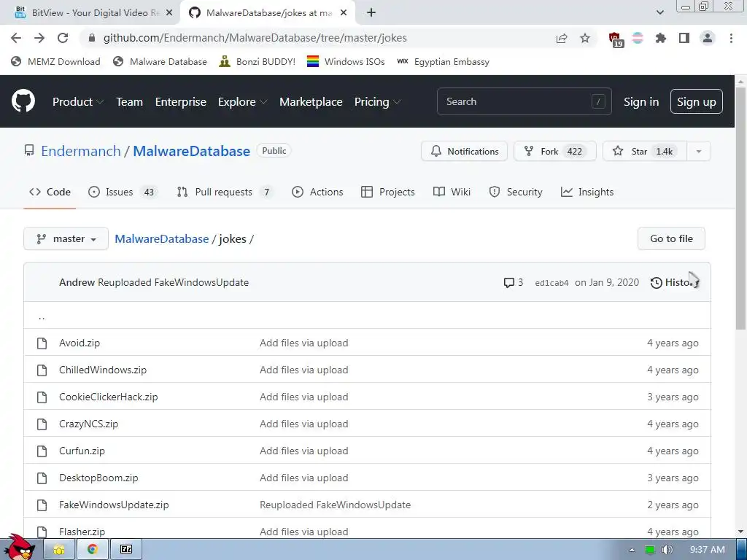Click the GitHub Search input field
This screenshot has height=560, width=747.
pyautogui.click(x=524, y=101)
